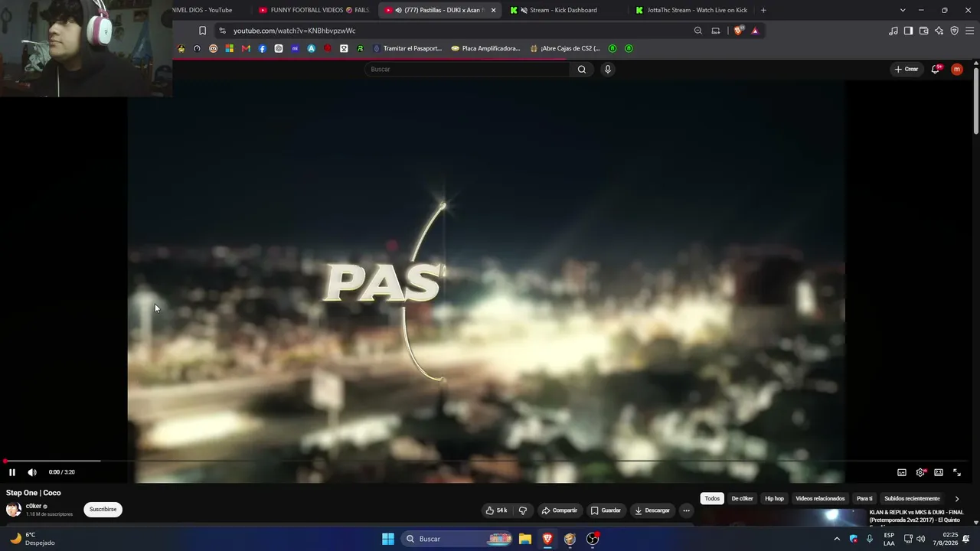Click the YouTube search magnifier button

coord(582,69)
